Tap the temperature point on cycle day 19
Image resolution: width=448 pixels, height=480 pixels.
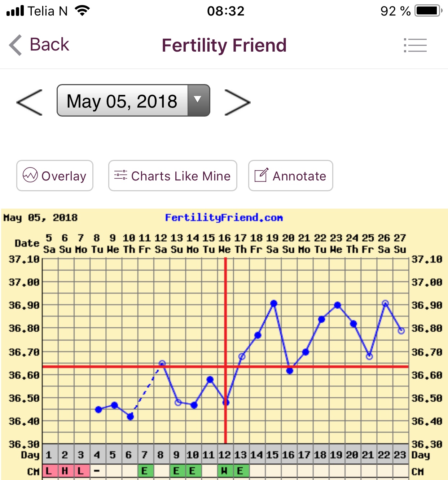337,305
